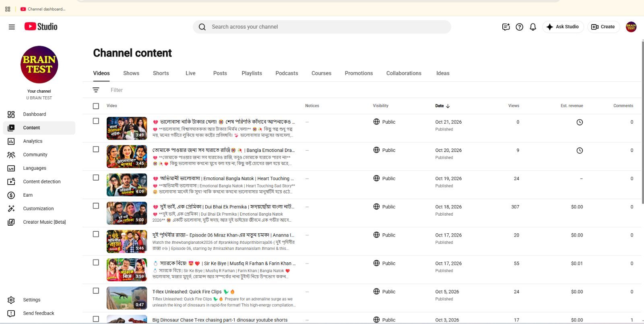Click the Create button
This screenshot has height=324, width=644.
(603, 27)
